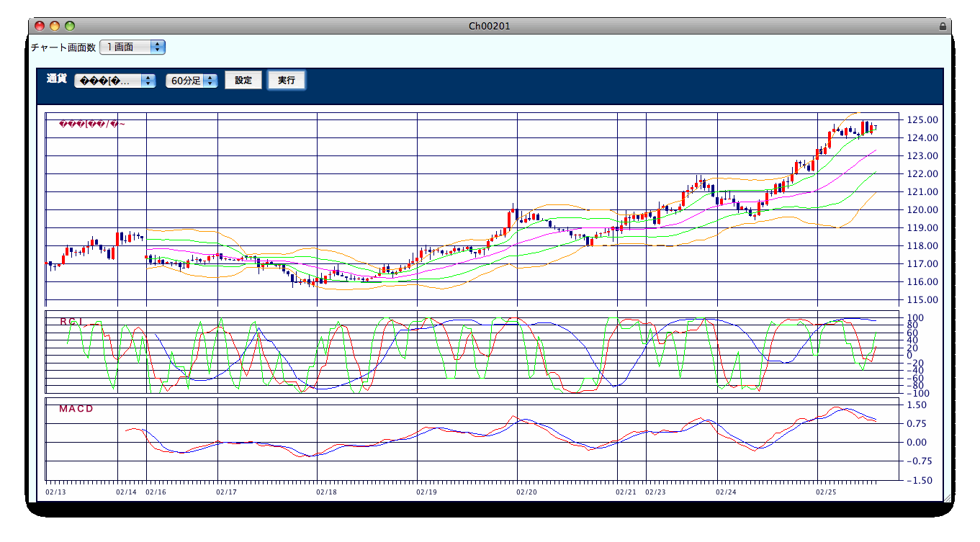Click the window resize grip in the corner
Viewport: 980px width, 542px height.
(x=946, y=497)
